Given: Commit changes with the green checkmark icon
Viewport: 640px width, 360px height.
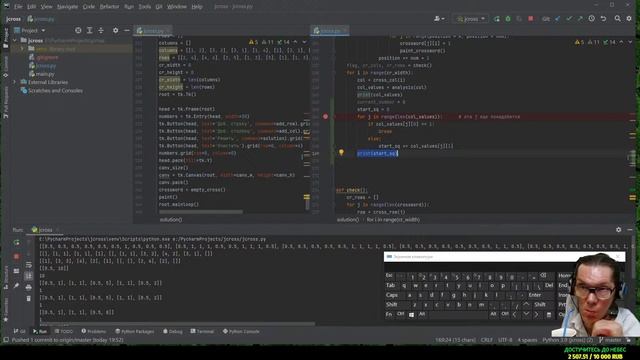Looking at the screenshot, I should 569,19.
